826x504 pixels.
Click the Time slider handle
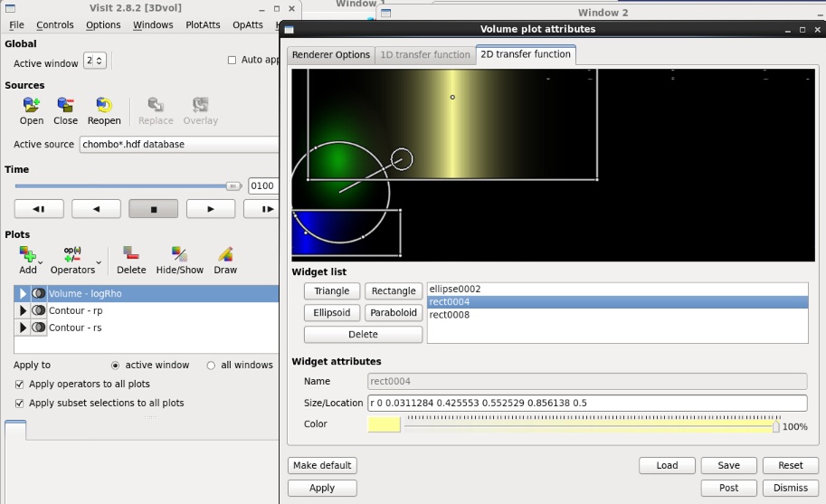[233, 185]
